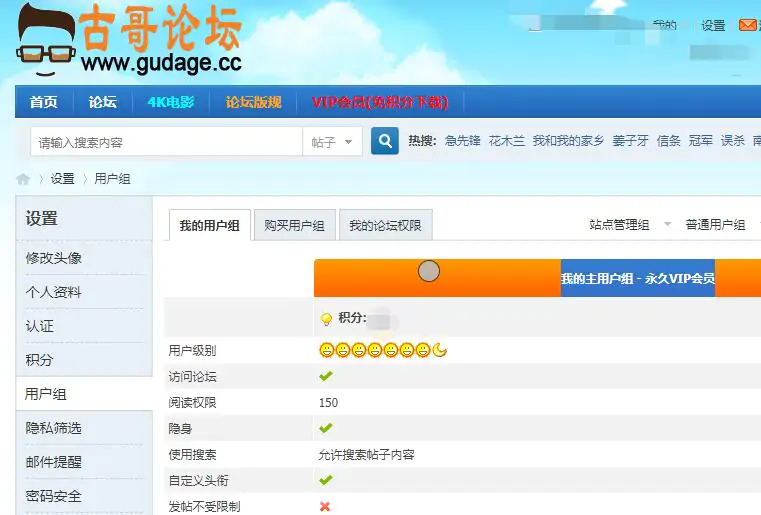
Task: Click the 我的主用户组 - 永久VIP会员 header
Action: 638,278
